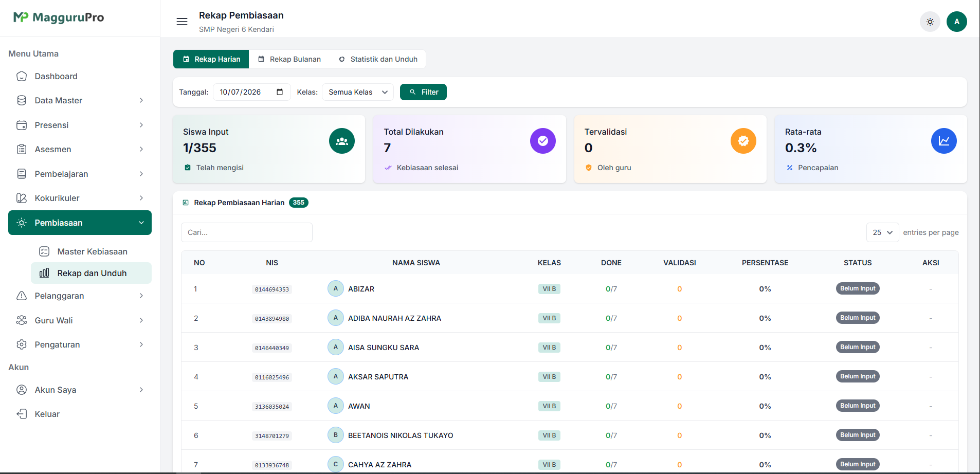The image size is (980, 474).
Task: Toggle the sidebar hamburger menu icon
Action: tap(182, 22)
